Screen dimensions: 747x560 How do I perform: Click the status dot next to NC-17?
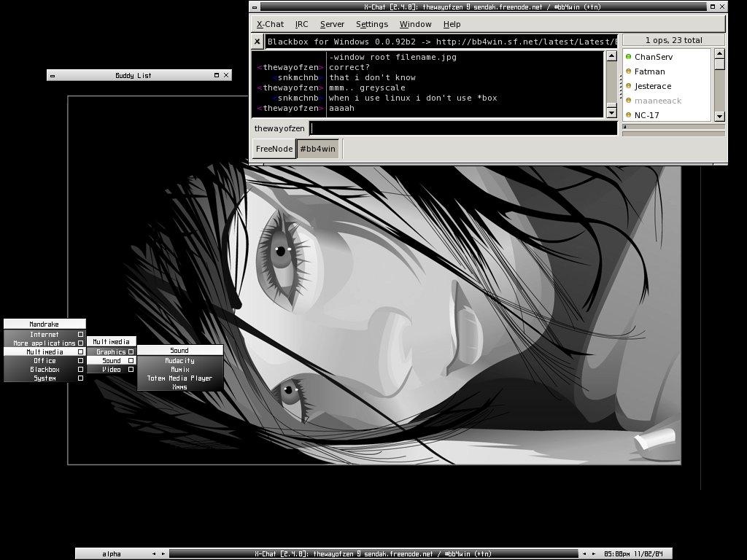(x=628, y=114)
